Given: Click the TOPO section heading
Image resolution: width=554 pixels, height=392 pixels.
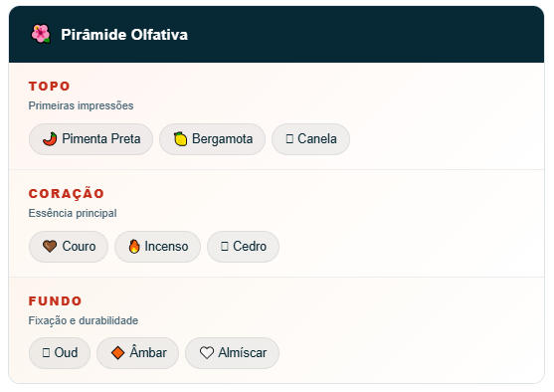Looking at the screenshot, I should coord(49,86).
